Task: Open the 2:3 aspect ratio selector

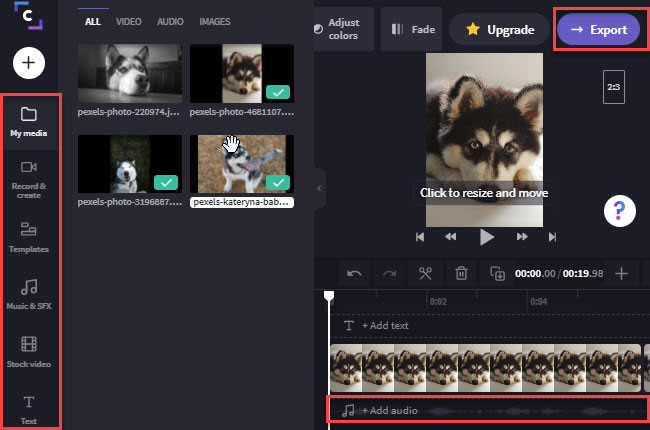Action: point(615,87)
